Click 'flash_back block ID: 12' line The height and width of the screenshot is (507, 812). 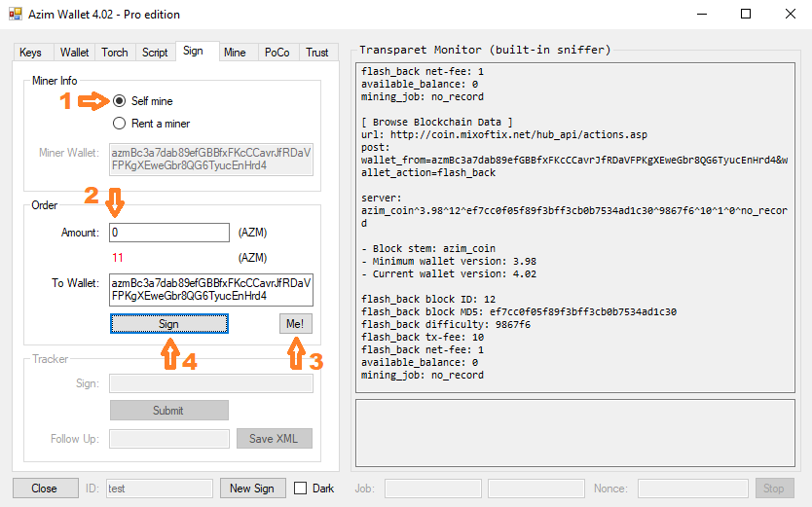pos(428,299)
